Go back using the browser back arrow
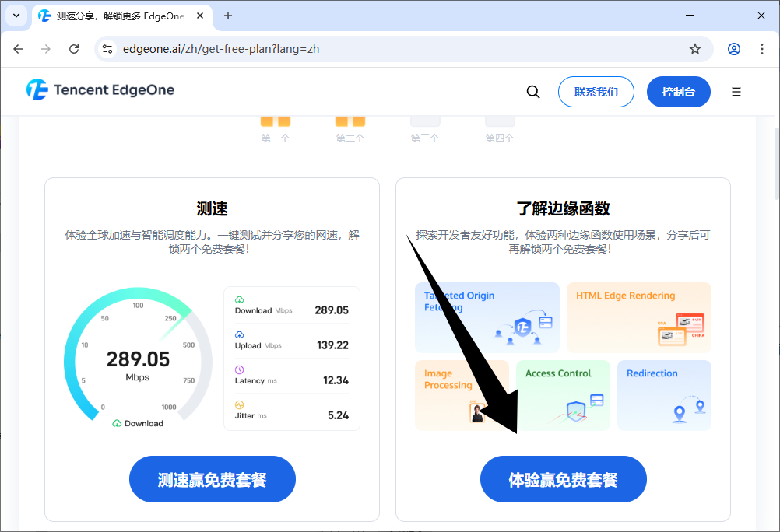780x532 pixels. pyautogui.click(x=19, y=49)
